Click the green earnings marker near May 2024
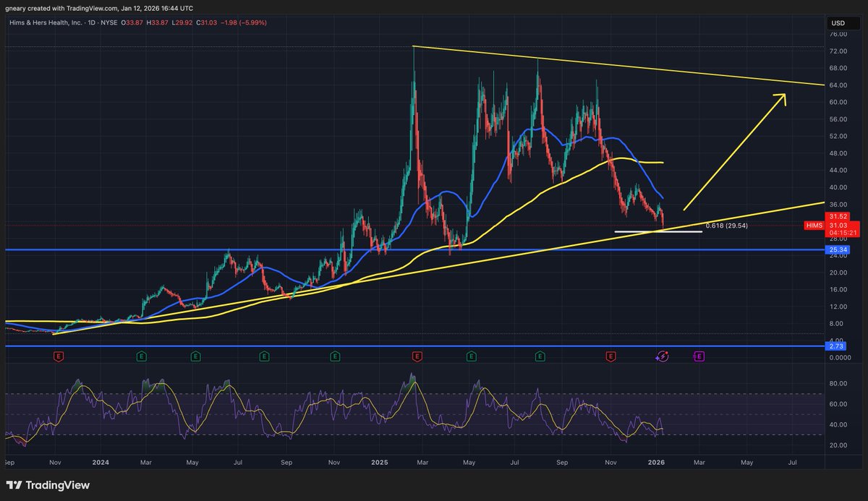The image size is (868, 501). pyautogui.click(x=195, y=356)
